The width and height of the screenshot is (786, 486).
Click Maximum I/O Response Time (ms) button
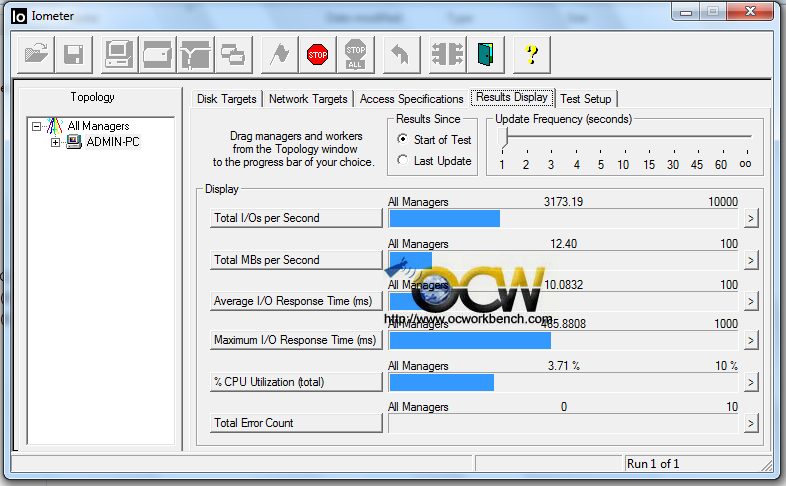(296, 340)
